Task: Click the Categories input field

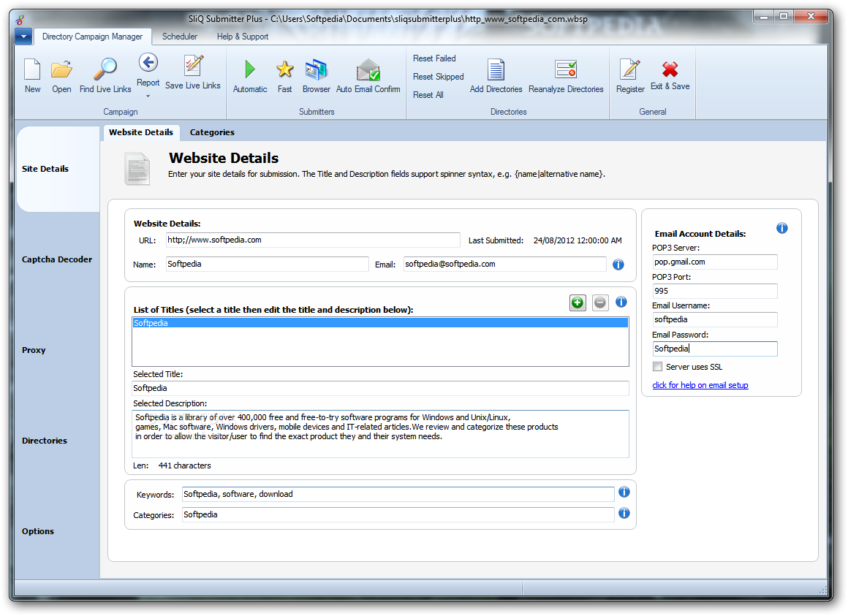Action: (x=398, y=515)
